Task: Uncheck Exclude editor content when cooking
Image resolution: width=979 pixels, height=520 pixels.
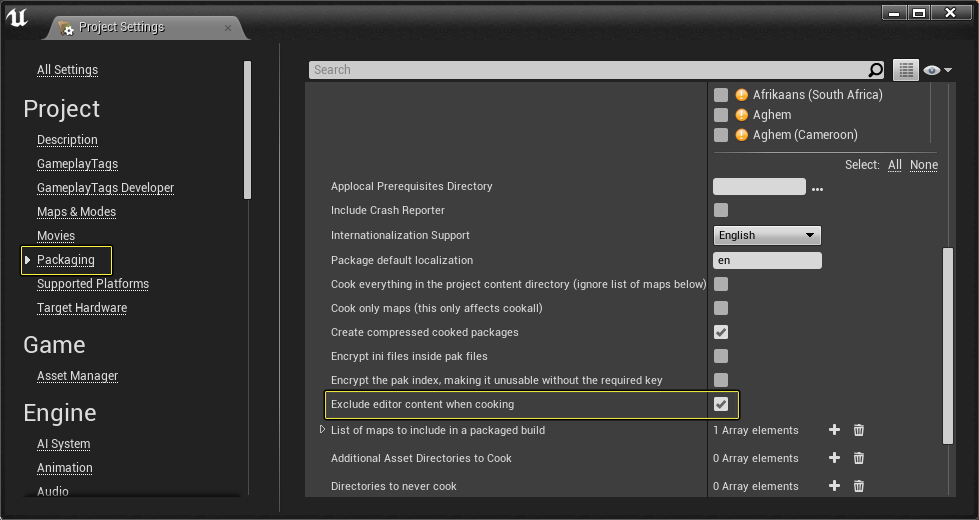Action: tap(721, 404)
